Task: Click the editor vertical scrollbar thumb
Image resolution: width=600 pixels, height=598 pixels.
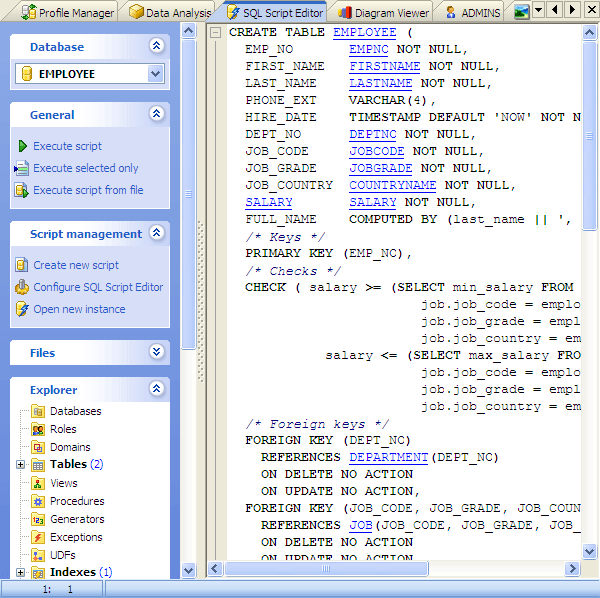Action: [x=590, y=136]
